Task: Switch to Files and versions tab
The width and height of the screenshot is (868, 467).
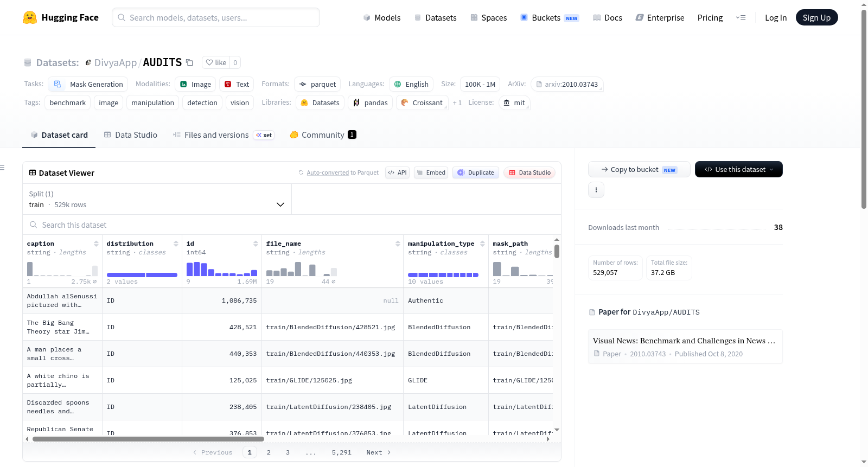Action: pyautogui.click(x=224, y=135)
